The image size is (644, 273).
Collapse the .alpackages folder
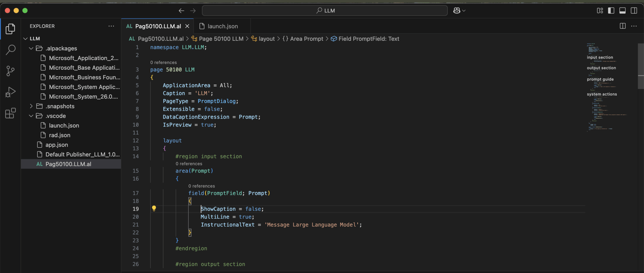coord(31,48)
